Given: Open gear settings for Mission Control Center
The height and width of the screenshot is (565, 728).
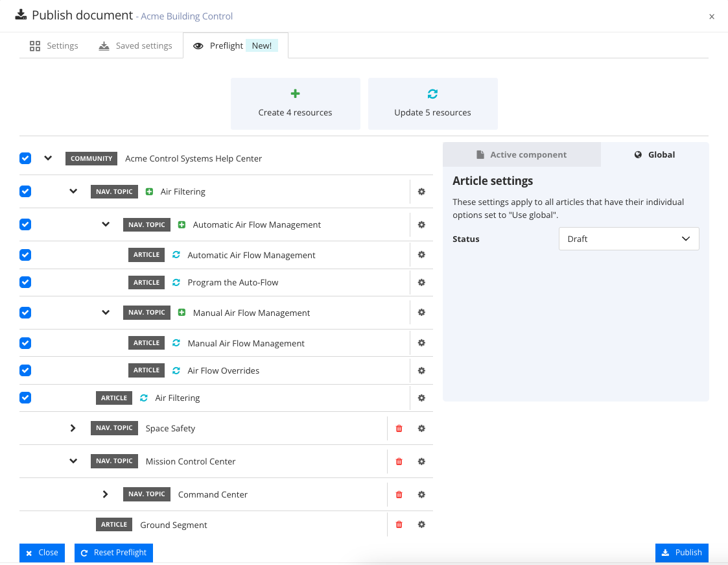Looking at the screenshot, I should [x=421, y=461].
